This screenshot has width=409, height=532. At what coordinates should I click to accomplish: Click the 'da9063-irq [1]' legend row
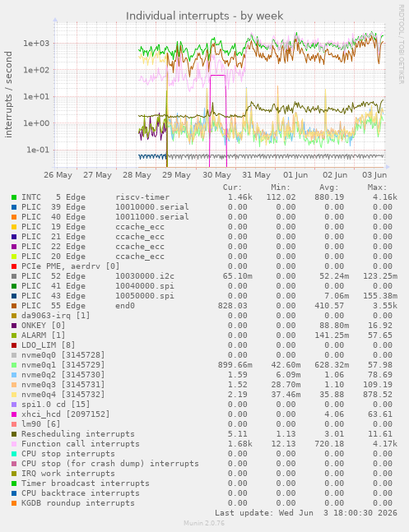point(56,316)
